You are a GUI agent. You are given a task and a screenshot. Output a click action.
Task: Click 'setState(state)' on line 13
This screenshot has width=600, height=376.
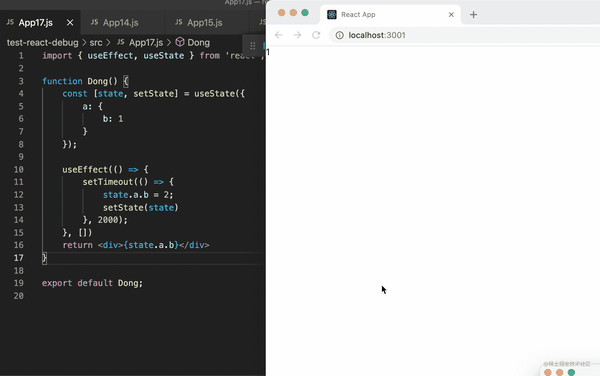click(x=140, y=207)
